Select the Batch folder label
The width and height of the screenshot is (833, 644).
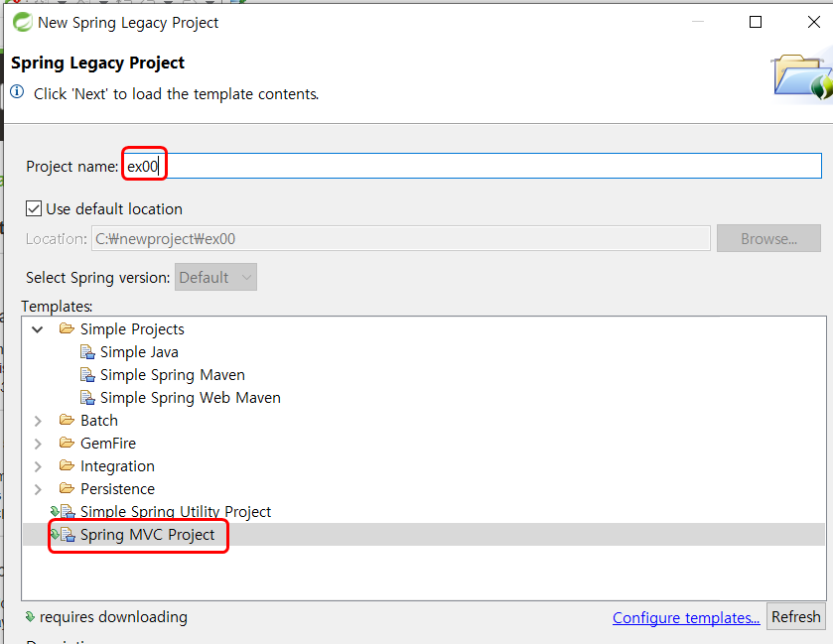(x=99, y=421)
